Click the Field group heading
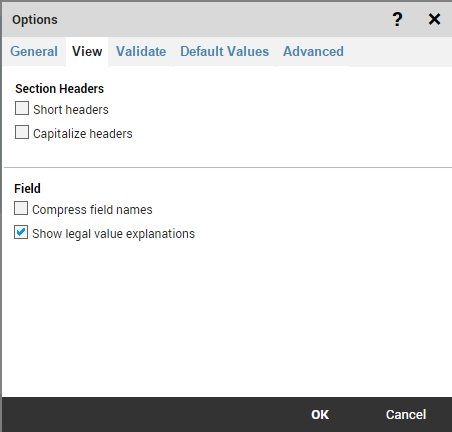 (27, 189)
